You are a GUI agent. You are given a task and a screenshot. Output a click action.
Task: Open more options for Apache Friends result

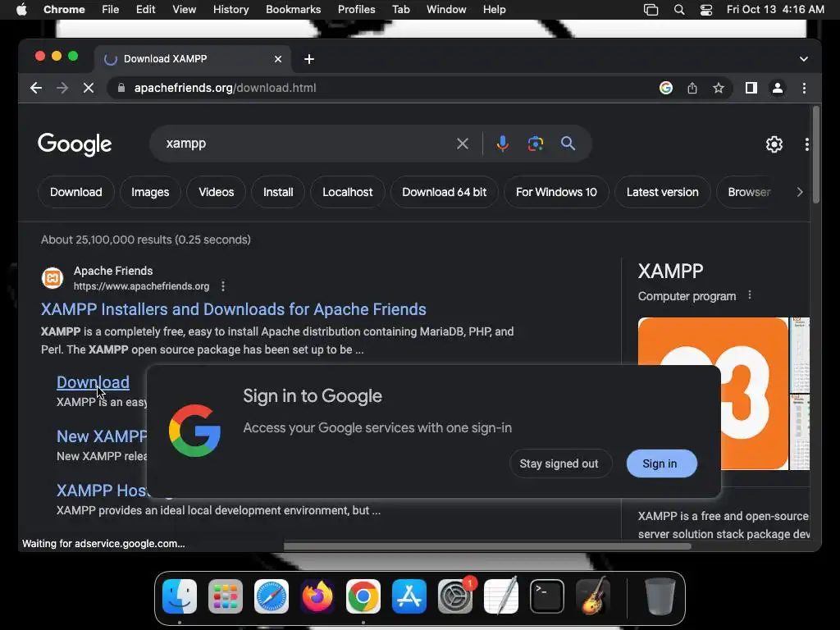[x=223, y=286]
